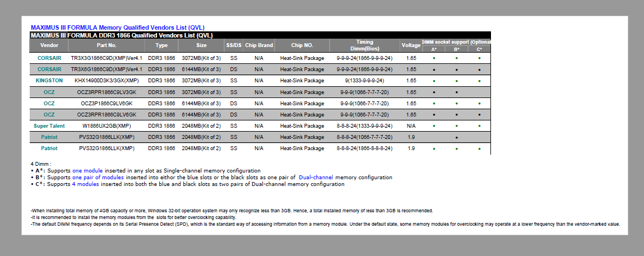Click the 'Vendor' column header
The height and width of the screenshot is (256, 644).
click(49, 45)
